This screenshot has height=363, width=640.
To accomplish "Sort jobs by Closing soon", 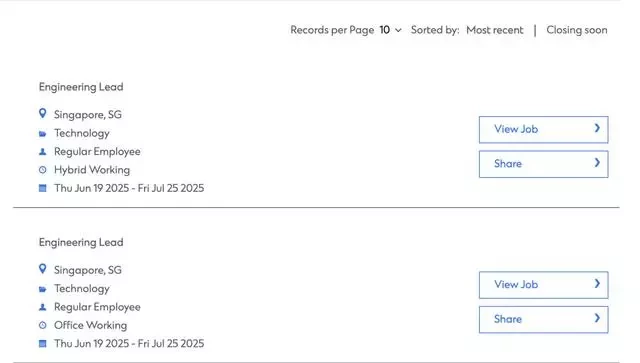I will [577, 30].
